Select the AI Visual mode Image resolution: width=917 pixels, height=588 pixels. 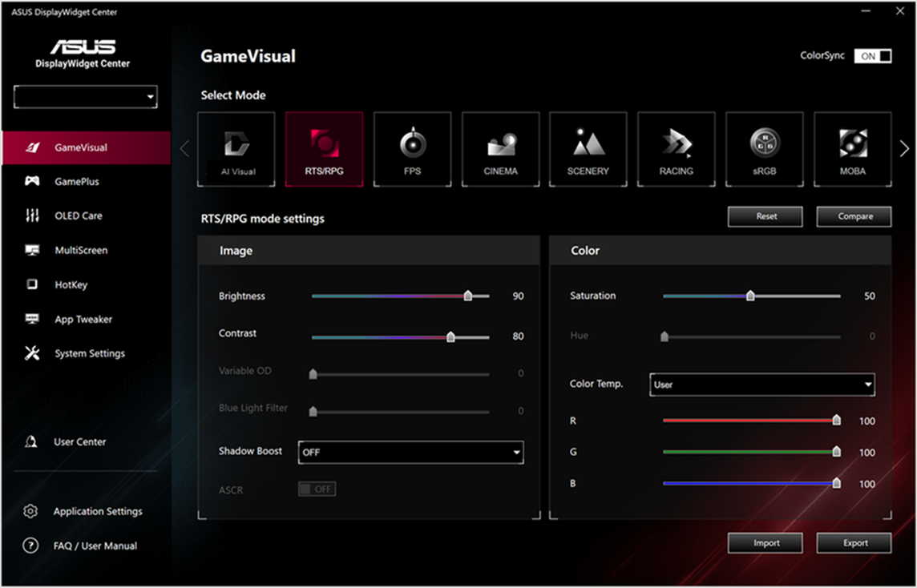(236, 149)
